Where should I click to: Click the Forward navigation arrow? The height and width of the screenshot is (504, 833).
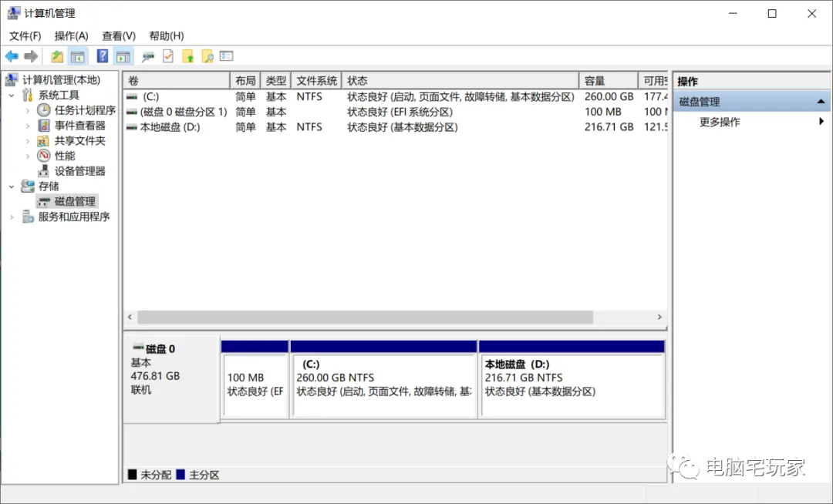30,55
